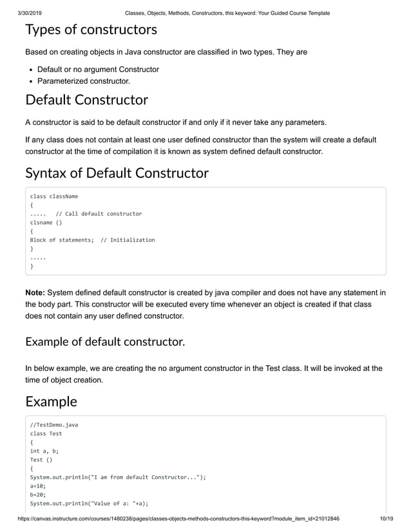Click the '// Call default constructor' comment
This screenshot has width=411, height=532.
pos(99,214)
